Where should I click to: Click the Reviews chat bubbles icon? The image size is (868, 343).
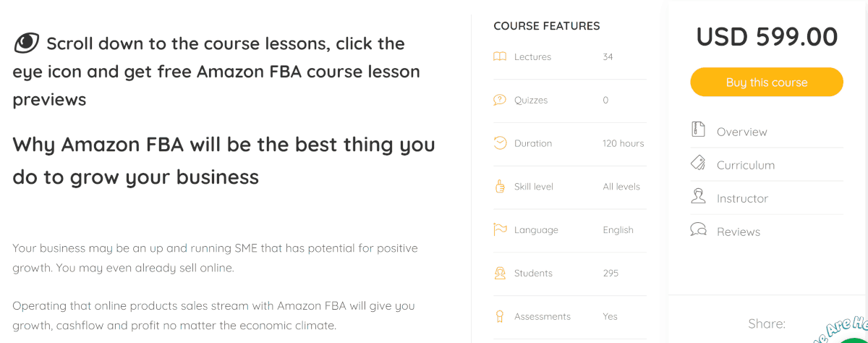pos(698,230)
